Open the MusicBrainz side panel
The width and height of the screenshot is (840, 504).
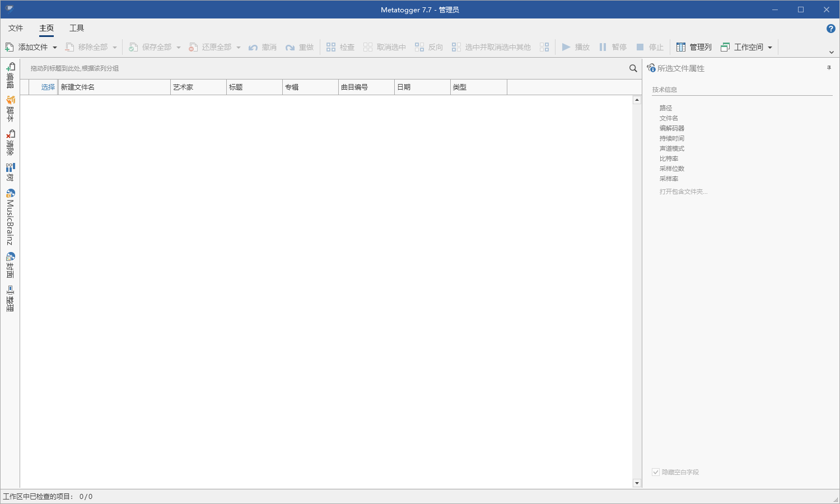point(10,217)
